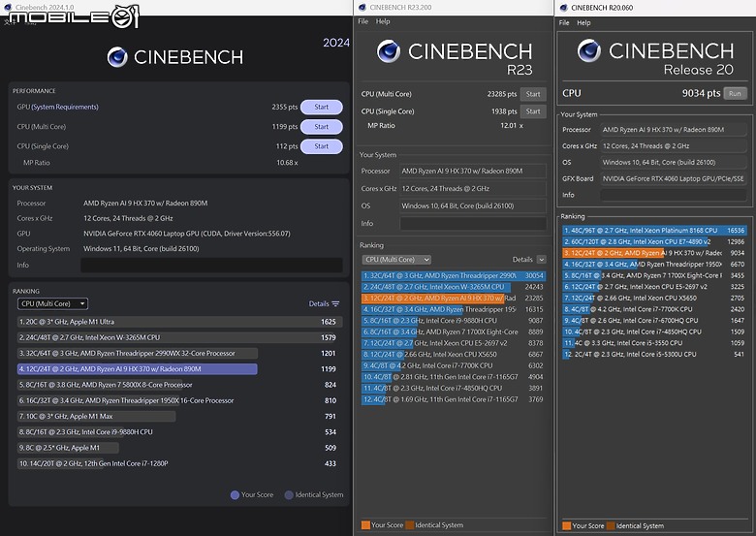Click the 9034 pts CPU score in R20

(x=701, y=93)
